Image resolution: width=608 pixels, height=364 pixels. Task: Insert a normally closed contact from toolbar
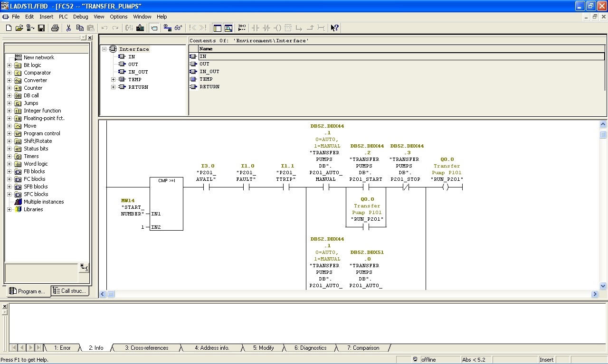point(266,28)
